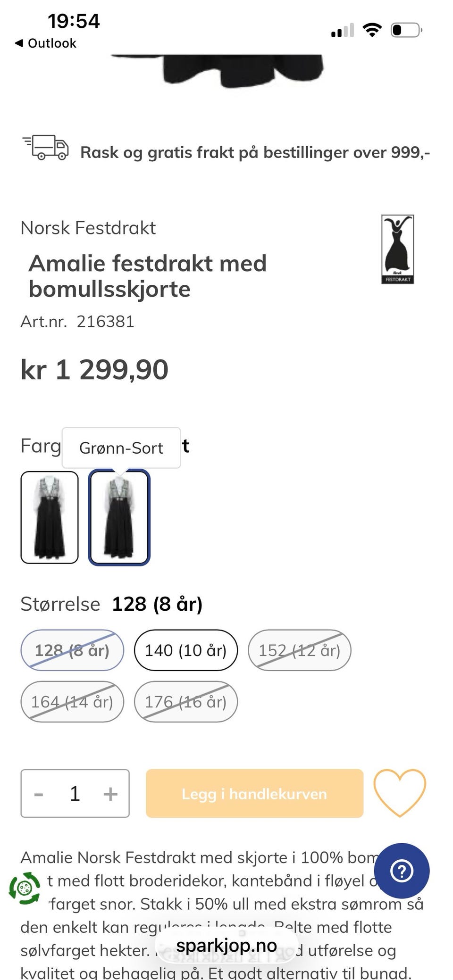Viewport: 453px width, 980px height.
Task: Add product to wishlist with heart icon
Action: click(400, 793)
